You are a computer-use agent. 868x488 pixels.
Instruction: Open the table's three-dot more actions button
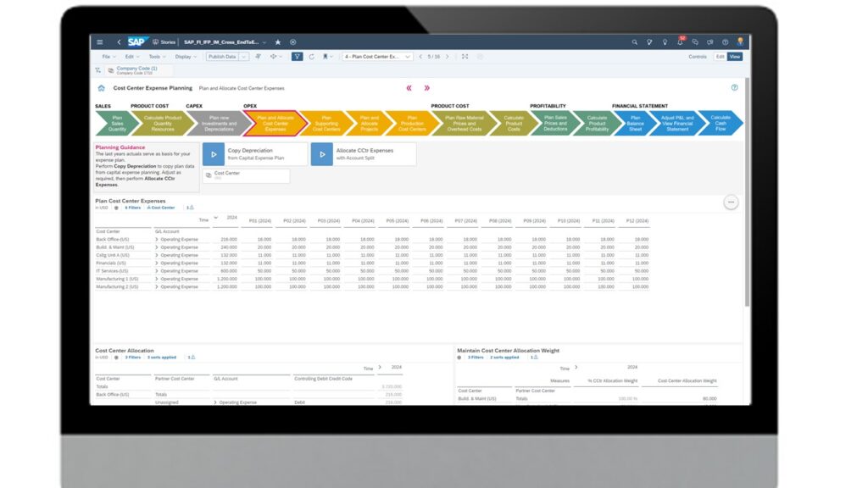click(731, 202)
